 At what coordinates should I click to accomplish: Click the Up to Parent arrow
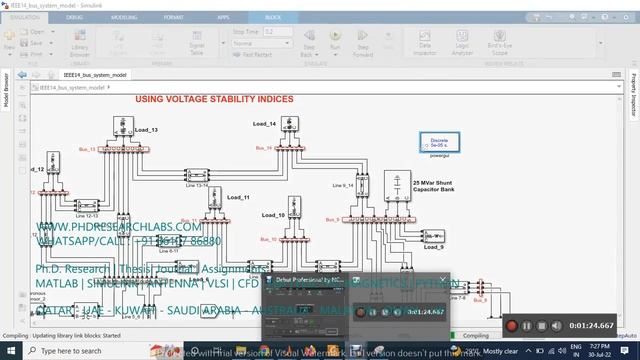(x=51, y=75)
